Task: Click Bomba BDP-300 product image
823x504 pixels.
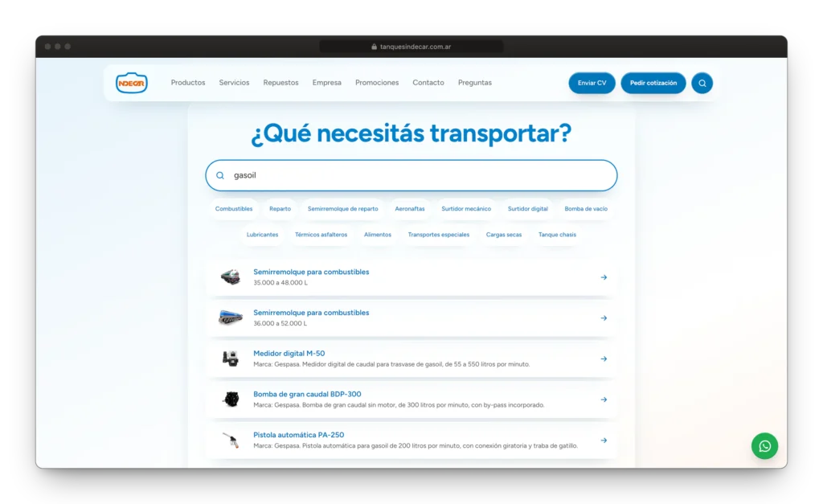Action: 231,399
